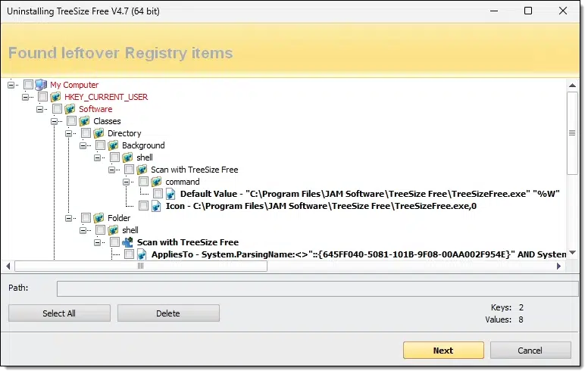Click the HKEY_CURRENT_USER registry key icon
The height and width of the screenshot is (374, 588).
[x=55, y=97]
